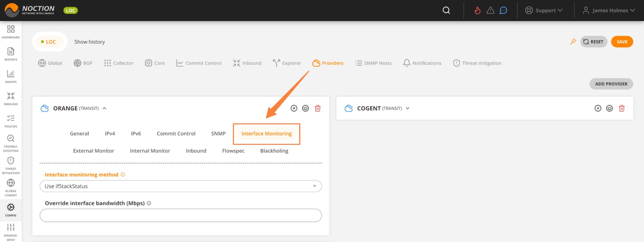Open the flame alerts icon
Screen dimensions: 644x242
477,10
